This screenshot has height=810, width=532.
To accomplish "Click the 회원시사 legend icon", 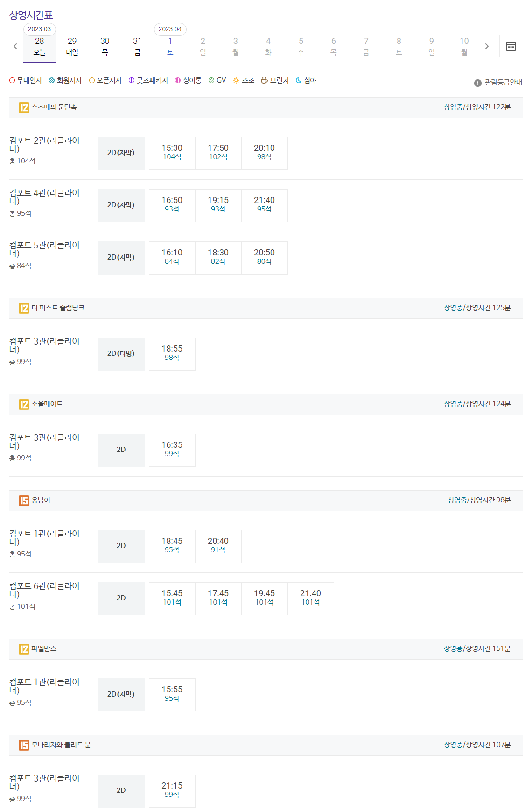I will pos(52,80).
